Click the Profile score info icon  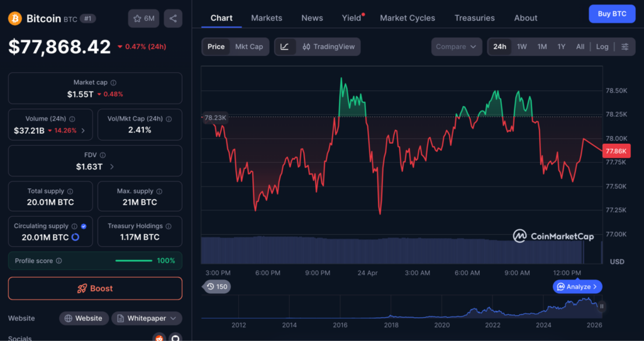[x=59, y=261]
